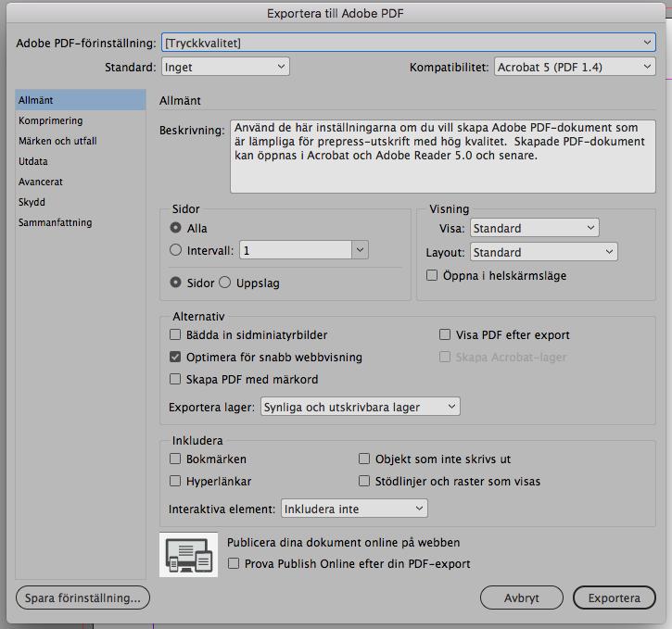Check Visa PDF efter export

coord(445,334)
